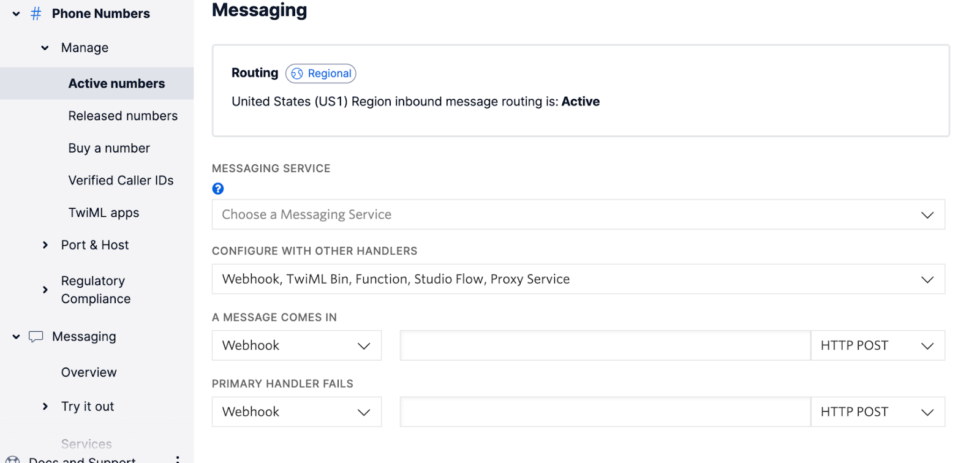Select Active numbers in sidebar
The width and height of the screenshot is (980, 463).
click(97, 83)
